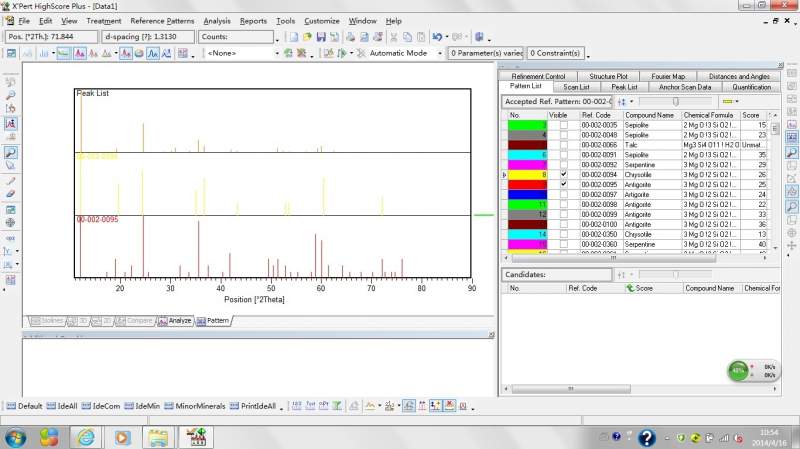The height and width of the screenshot is (449, 800).
Task: Click the Open file toolbar icon
Action: (x=308, y=37)
